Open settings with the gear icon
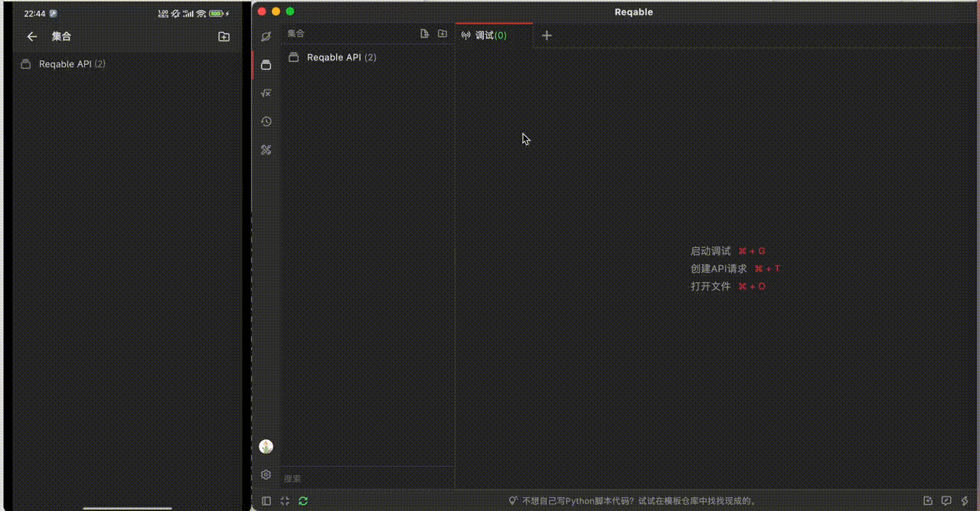The image size is (980, 511). 266,474
